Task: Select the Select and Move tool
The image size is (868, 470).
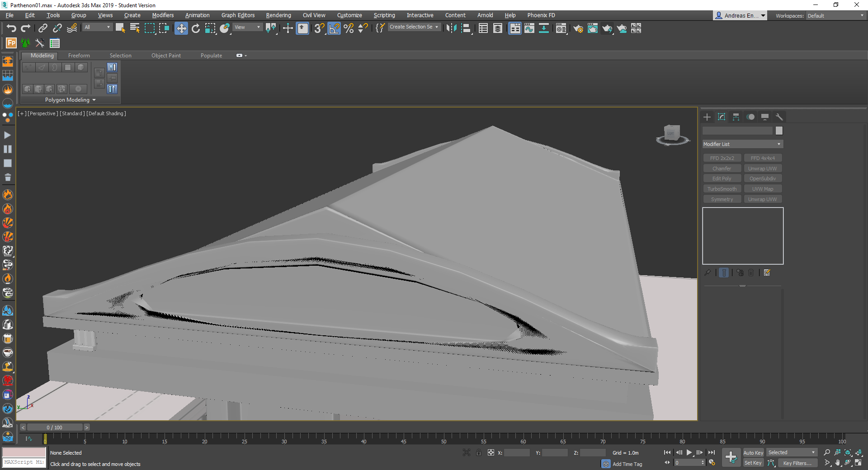Action: click(181, 28)
